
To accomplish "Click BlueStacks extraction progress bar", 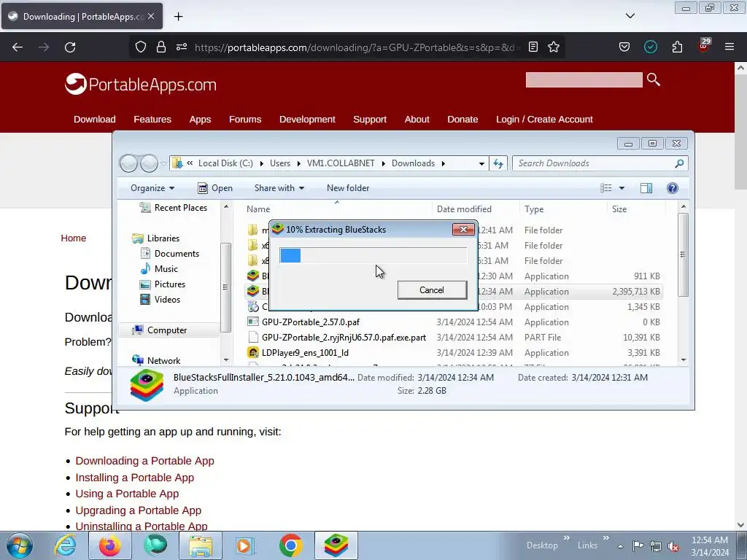I will [x=373, y=256].
